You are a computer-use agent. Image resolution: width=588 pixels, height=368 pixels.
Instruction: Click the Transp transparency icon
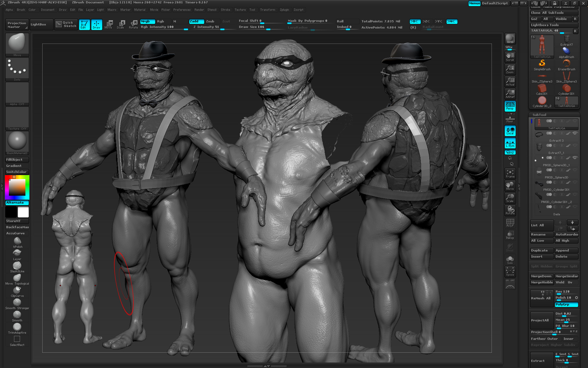coord(510,235)
